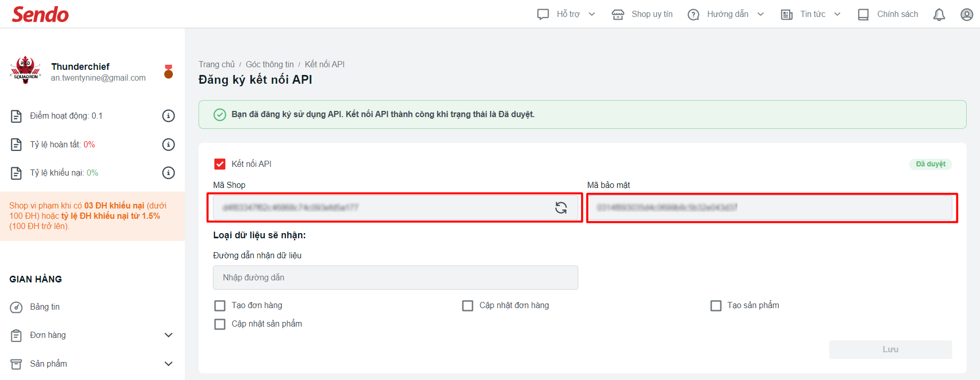Click the Tỷ lệ hoàn tất document icon
This screenshot has height=380, width=980.
16,145
